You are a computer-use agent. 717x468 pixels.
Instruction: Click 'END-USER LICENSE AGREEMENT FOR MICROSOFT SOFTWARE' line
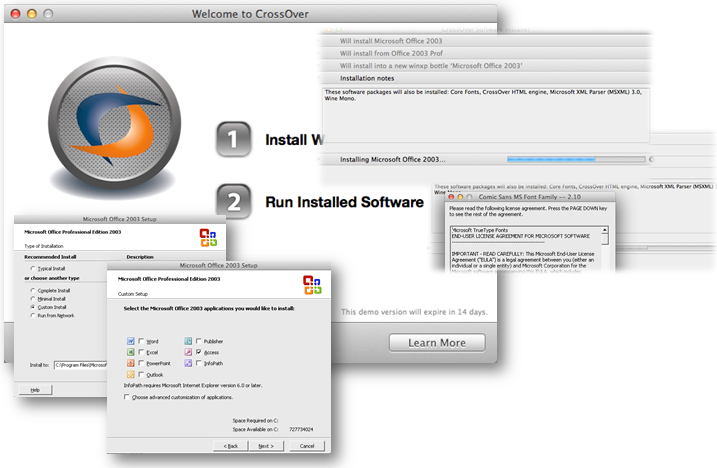tap(520, 236)
